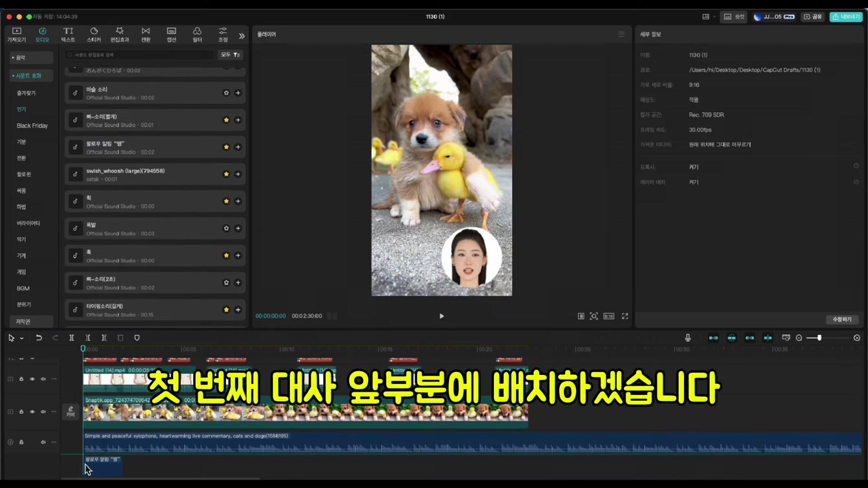868x488 pixels.
Task: Unfavorite the 팔로우 알림 sound
Action: 226,147
